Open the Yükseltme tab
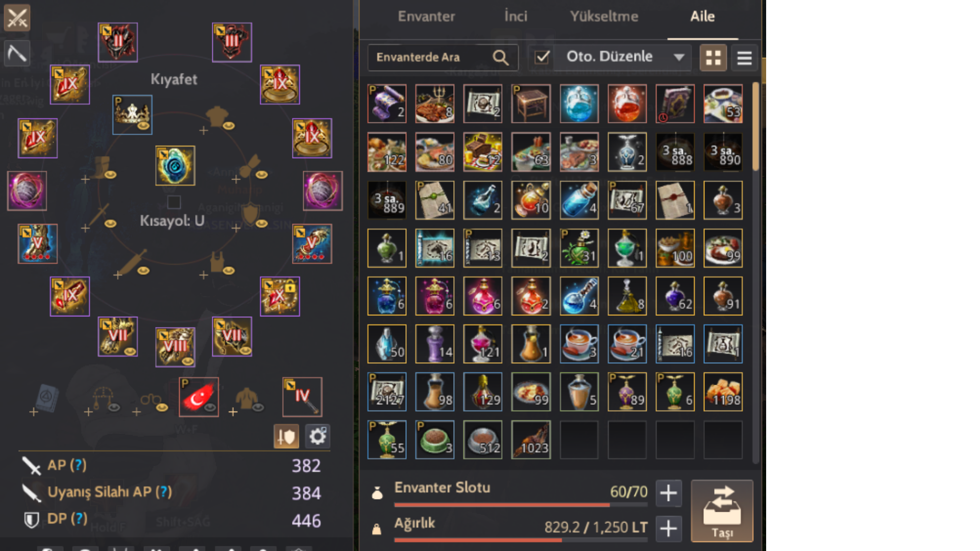 [x=604, y=16]
